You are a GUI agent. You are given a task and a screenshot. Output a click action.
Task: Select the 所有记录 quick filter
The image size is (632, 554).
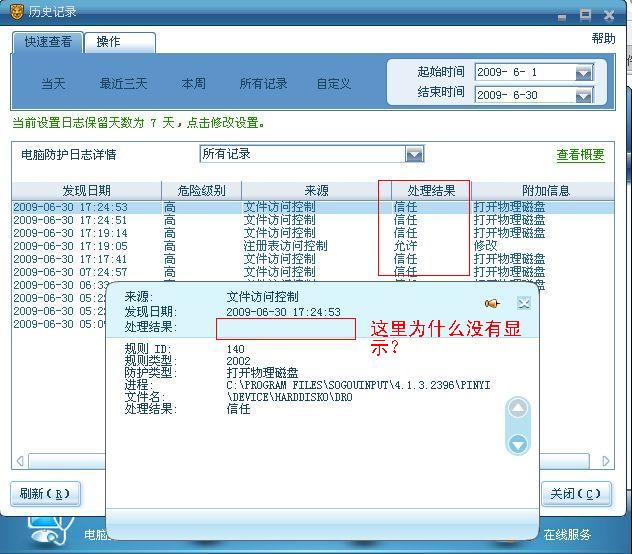point(264,84)
